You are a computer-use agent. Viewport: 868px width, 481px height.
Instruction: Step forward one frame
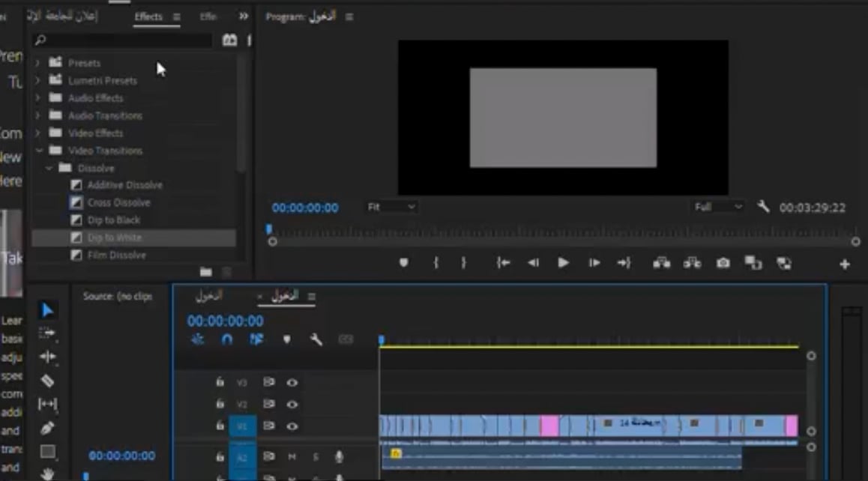click(594, 263)
